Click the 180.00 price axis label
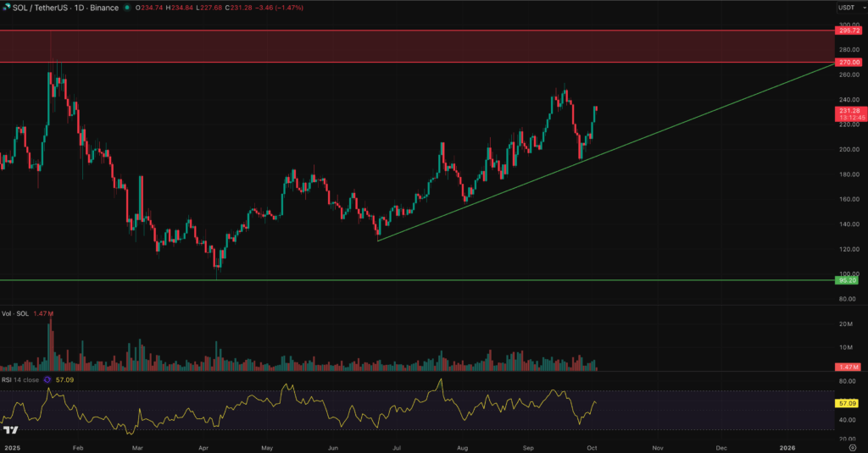Image resolution: width=868 pixels, height=453 pixels. click(849, 174)
